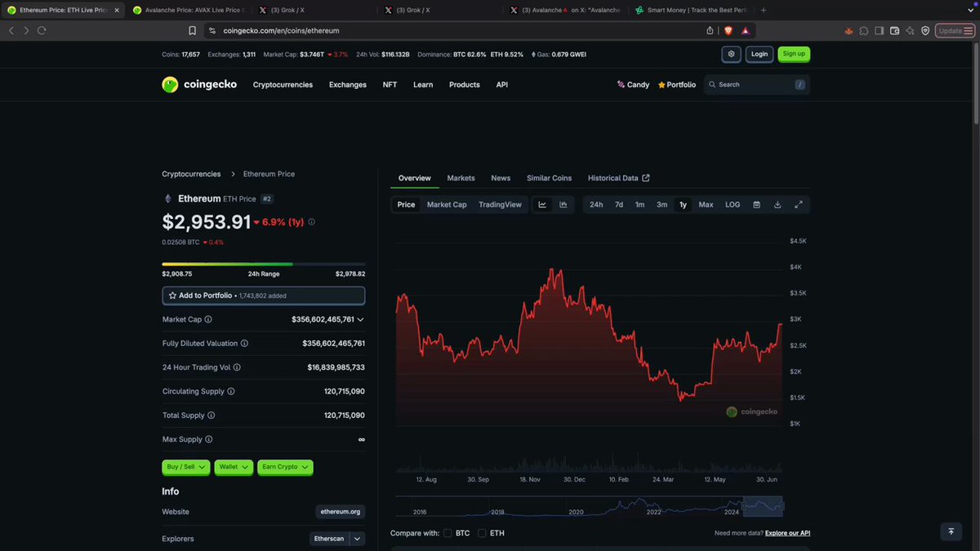
Task: Click the CoinGecko logo
Action: (x=199, y=84)
